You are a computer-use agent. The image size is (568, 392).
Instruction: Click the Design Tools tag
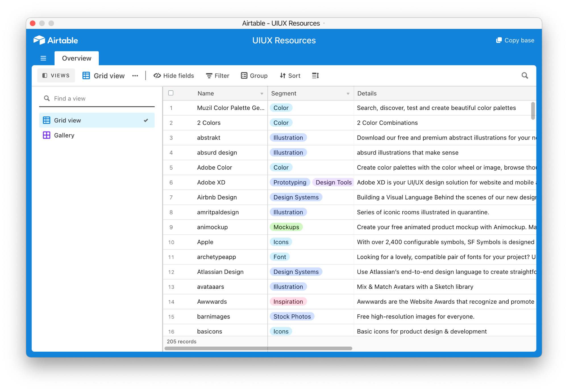(334, 182)
